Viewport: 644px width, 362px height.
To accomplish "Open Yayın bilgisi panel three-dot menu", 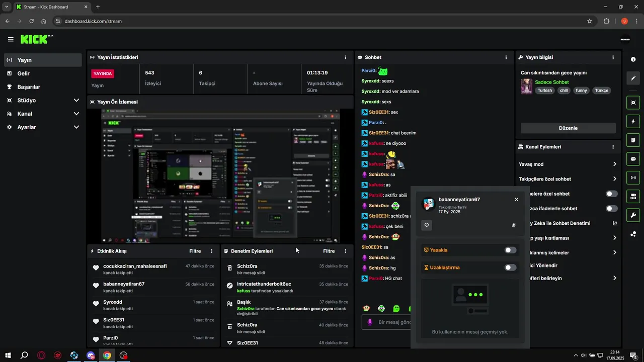I will (x=613, y=57).
